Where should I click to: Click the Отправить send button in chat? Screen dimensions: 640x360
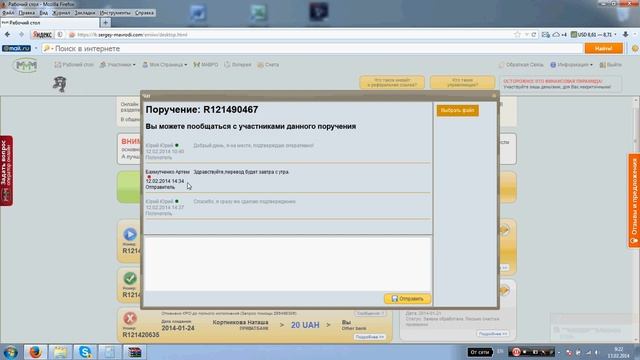[x=407, y=299]
